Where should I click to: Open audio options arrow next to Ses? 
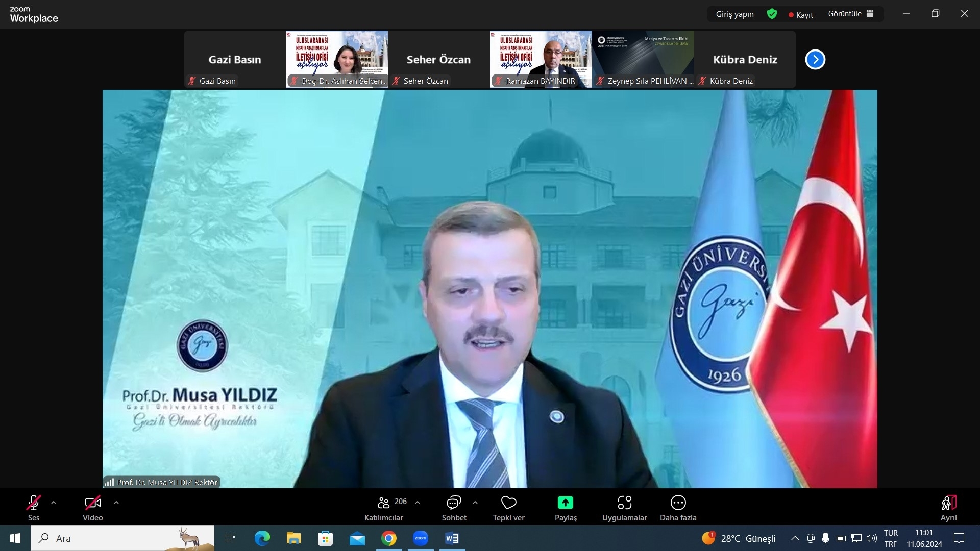(x=54, y=503)
